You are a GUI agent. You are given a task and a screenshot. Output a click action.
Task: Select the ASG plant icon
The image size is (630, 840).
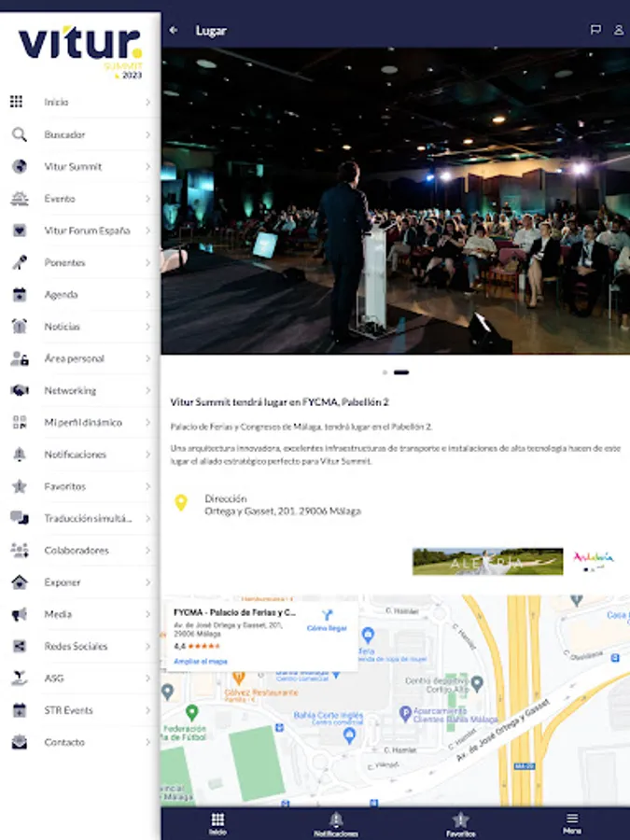point(20,679)
